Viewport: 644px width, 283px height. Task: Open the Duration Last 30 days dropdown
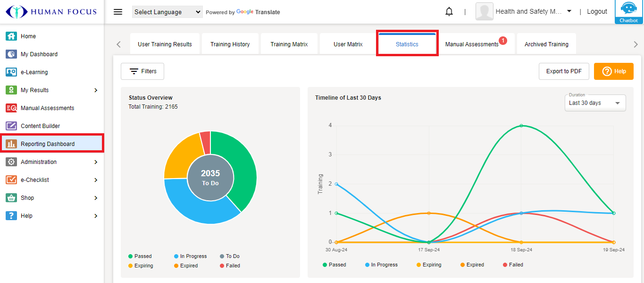595,103
